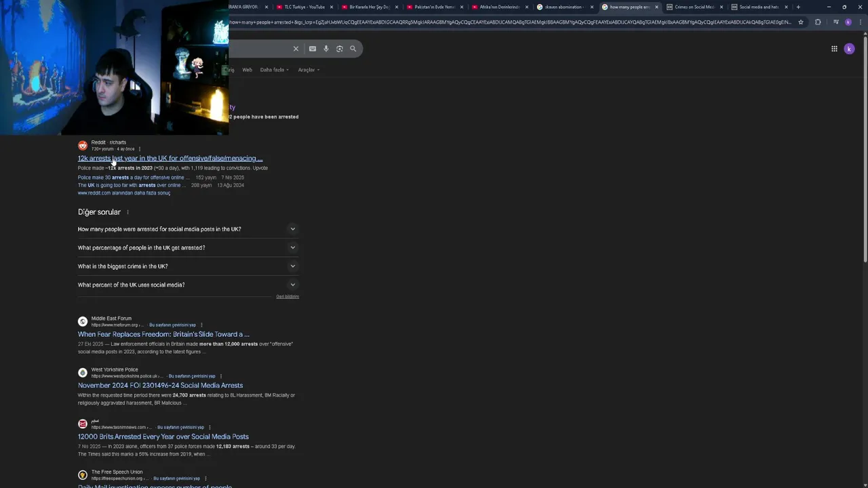Open options for the tasnimnews result

tap(210, 428)
